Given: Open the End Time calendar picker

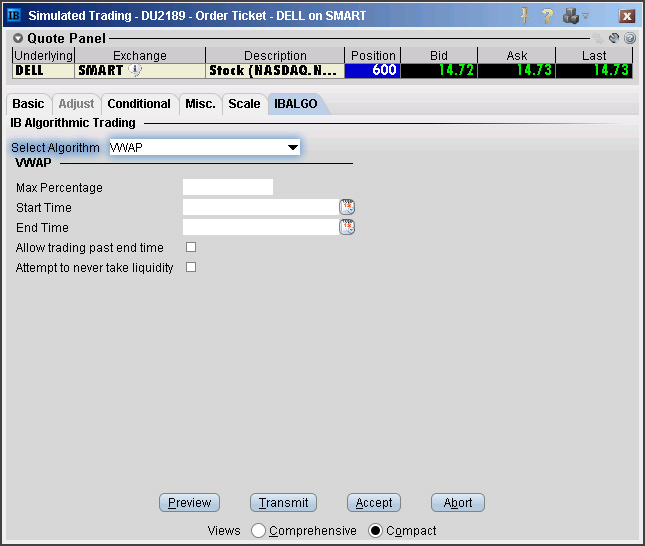Looking at the screenshot, I should coord(347,227).
